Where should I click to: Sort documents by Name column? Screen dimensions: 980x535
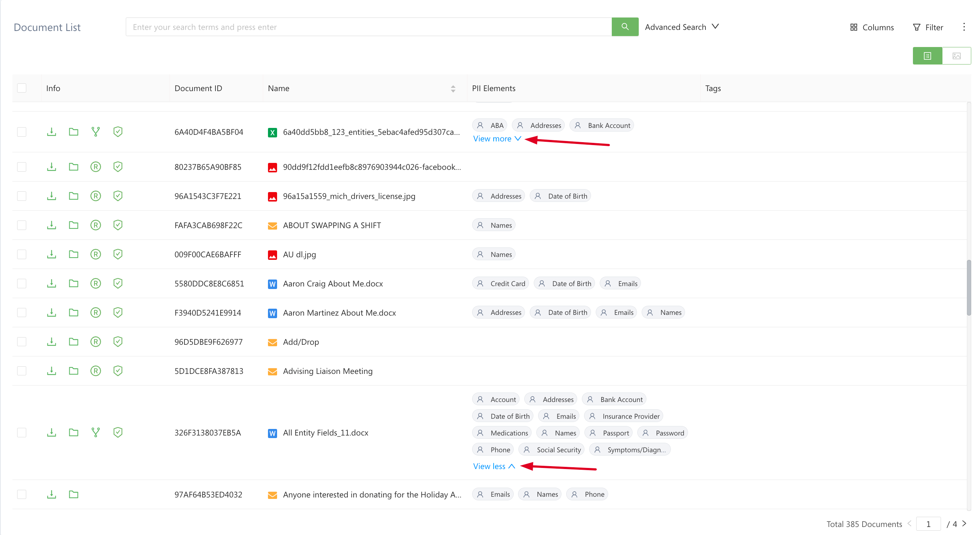pyautogui.click(x=453, y=88)
